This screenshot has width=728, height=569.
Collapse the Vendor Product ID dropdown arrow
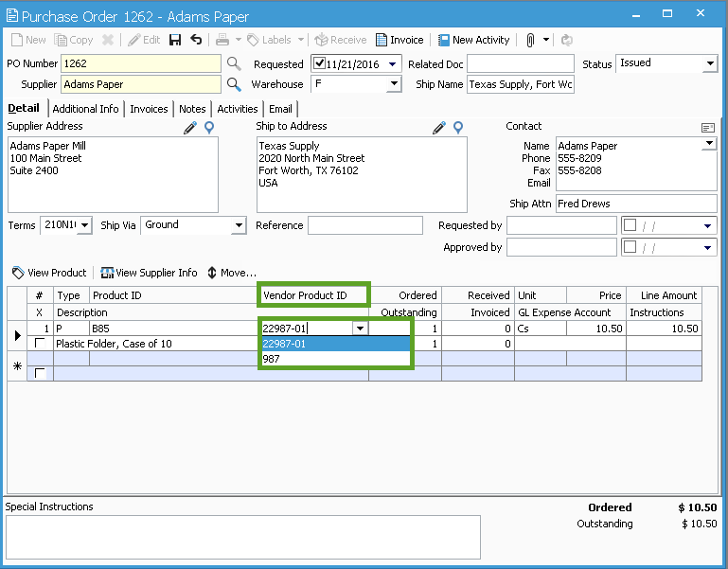click(x=361, y=329)
